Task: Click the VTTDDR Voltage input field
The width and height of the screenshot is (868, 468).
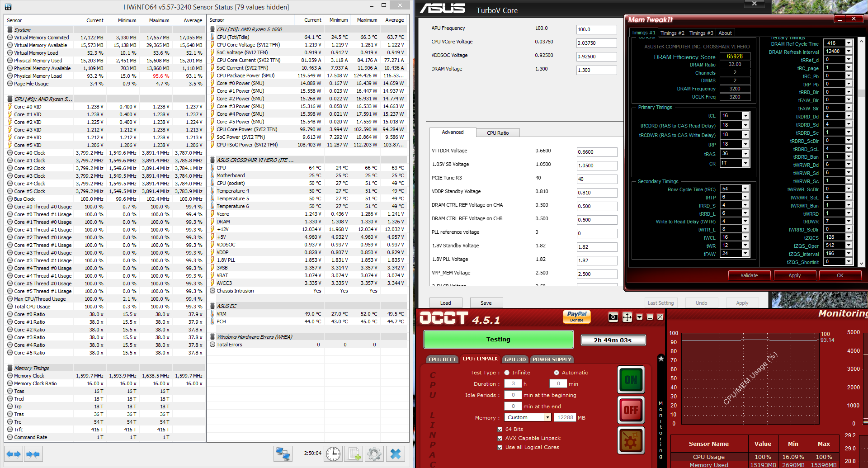Action: pos(597,152)
